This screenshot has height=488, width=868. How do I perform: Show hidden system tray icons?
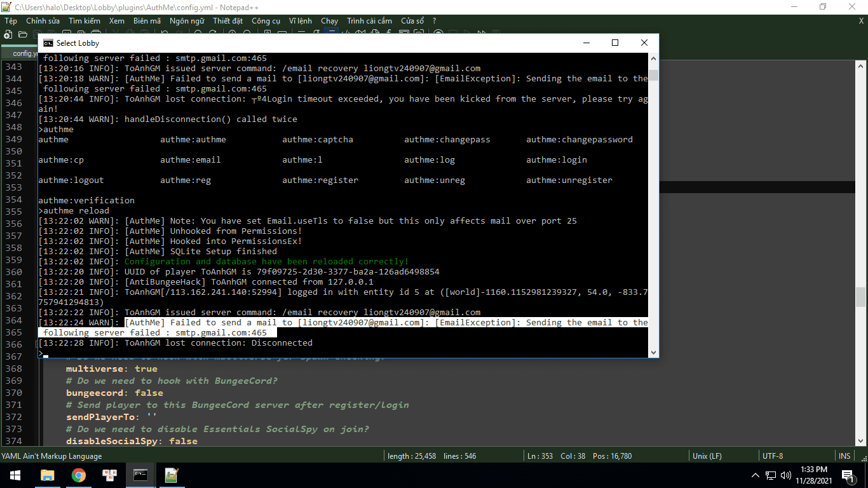click(x=756, y=475)
